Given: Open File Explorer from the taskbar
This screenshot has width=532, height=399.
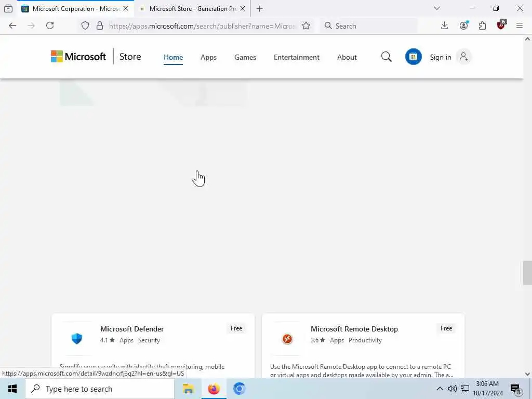Looking at the screenshot, I should (188, 389).
